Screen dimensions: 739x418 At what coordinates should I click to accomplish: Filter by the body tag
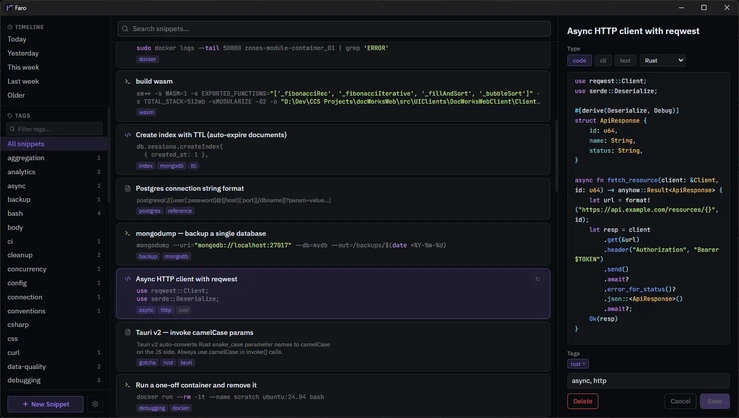tap(54, 228)
